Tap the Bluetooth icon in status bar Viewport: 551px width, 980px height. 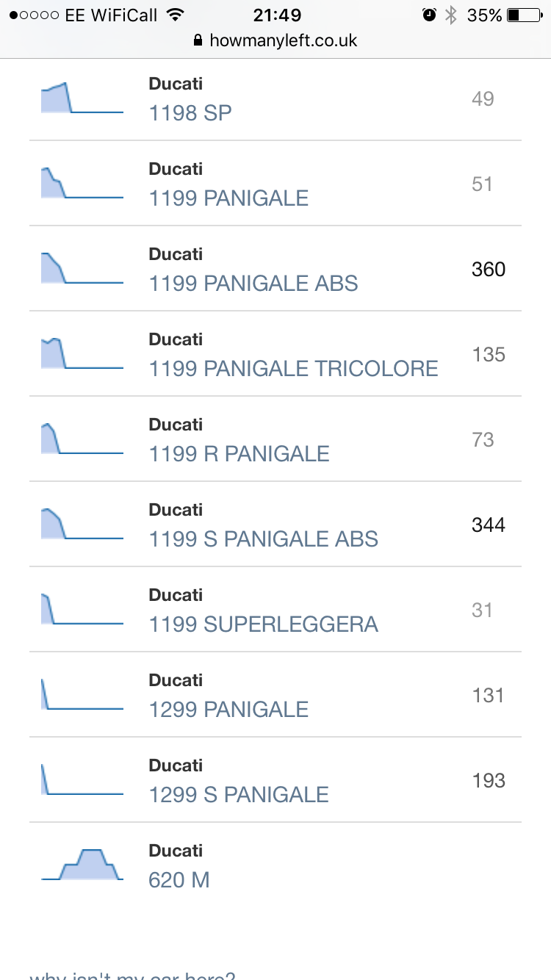tap(451, 15)
